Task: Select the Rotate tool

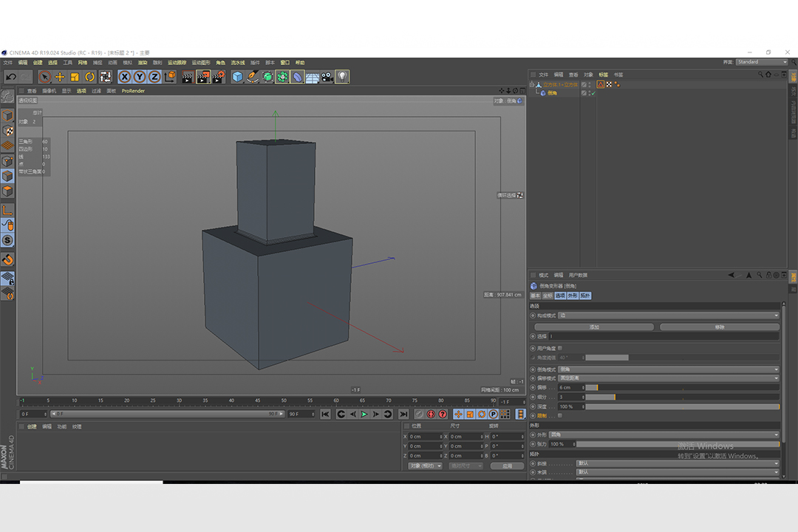Action: click(x=90, y=77)
